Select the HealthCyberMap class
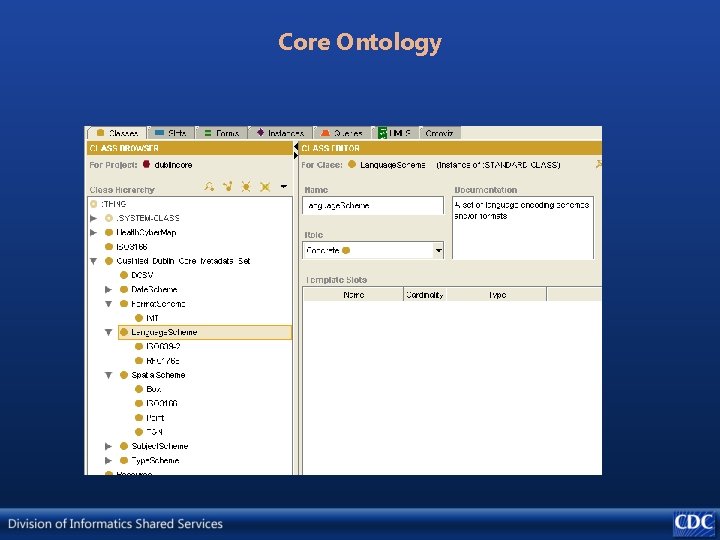 141,232
